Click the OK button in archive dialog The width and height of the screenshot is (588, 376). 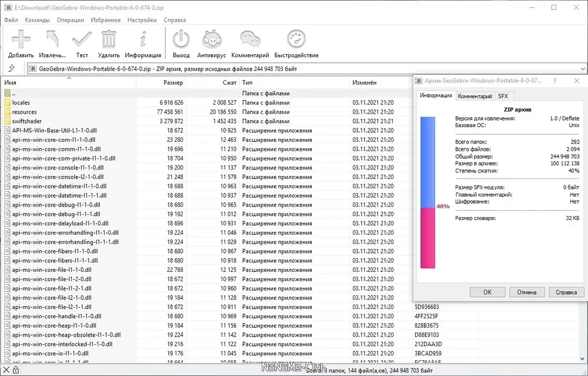click(x=487, y=292)
